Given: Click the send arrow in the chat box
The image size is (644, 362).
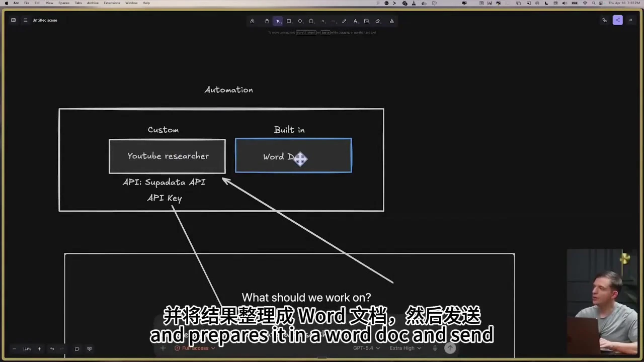Looking at the screenshot, I should coord(450,348).
